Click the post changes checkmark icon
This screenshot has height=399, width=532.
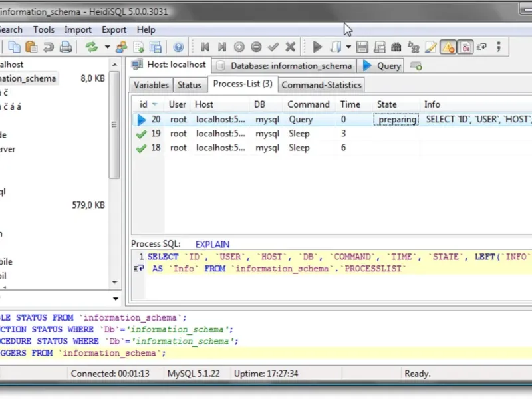[x=273, y=47]
